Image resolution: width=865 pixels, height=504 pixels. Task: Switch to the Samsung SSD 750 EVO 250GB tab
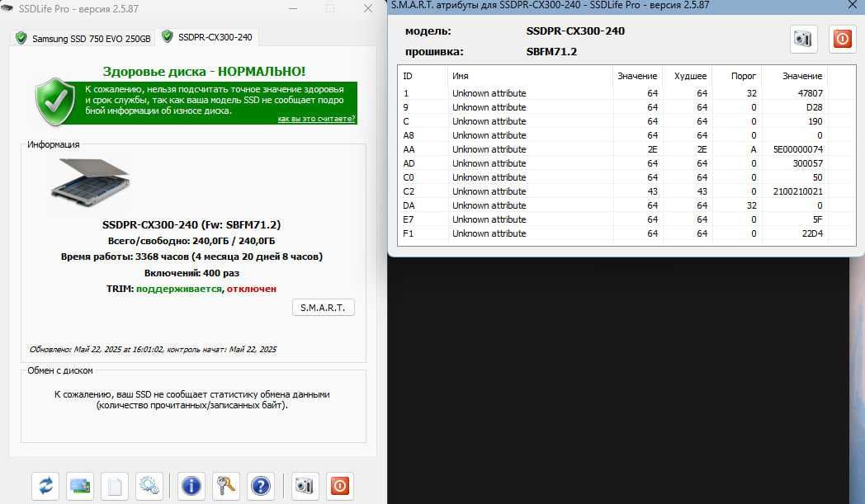(x=84, y=38)
